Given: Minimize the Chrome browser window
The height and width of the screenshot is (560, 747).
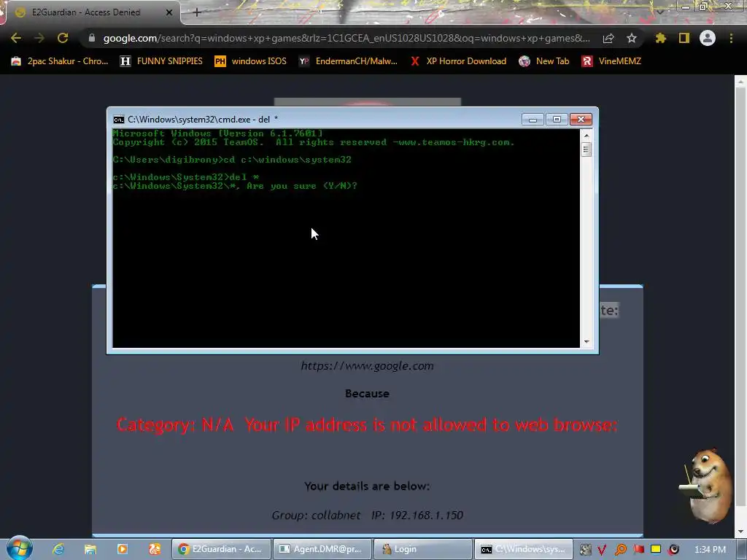Looking at the screenshot, I should coord(685,7).
